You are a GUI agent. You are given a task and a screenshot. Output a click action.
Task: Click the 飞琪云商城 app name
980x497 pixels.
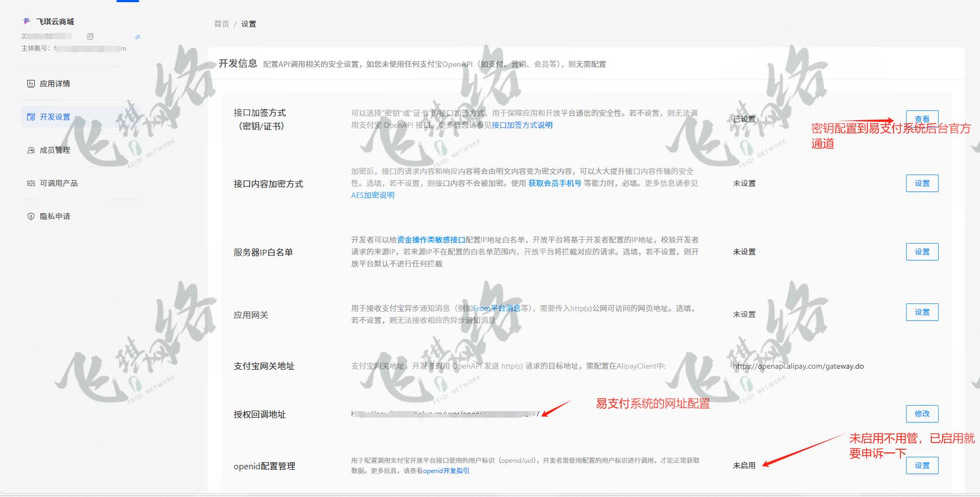tap(55, 21)
